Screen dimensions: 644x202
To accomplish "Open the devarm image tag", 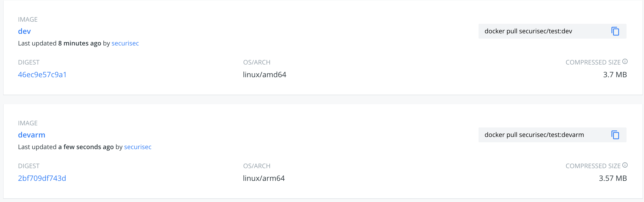I will point(32,135).
